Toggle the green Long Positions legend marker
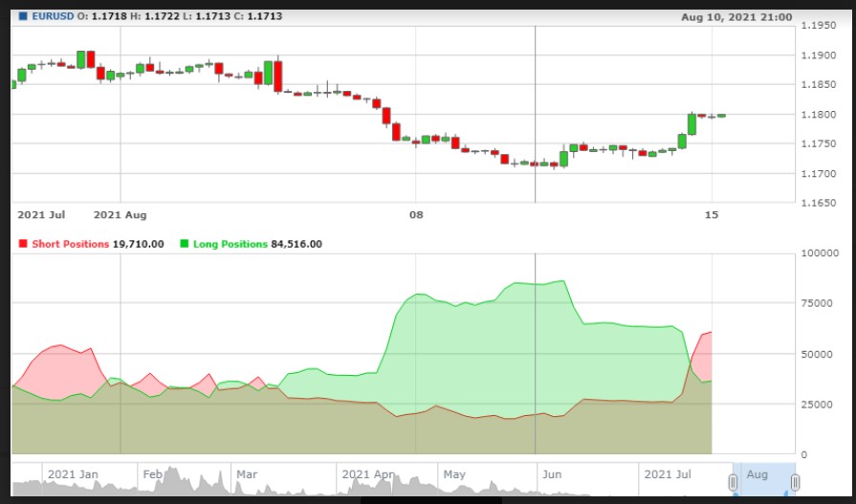Viewport: 856px width, 504px height. point(185,244)
